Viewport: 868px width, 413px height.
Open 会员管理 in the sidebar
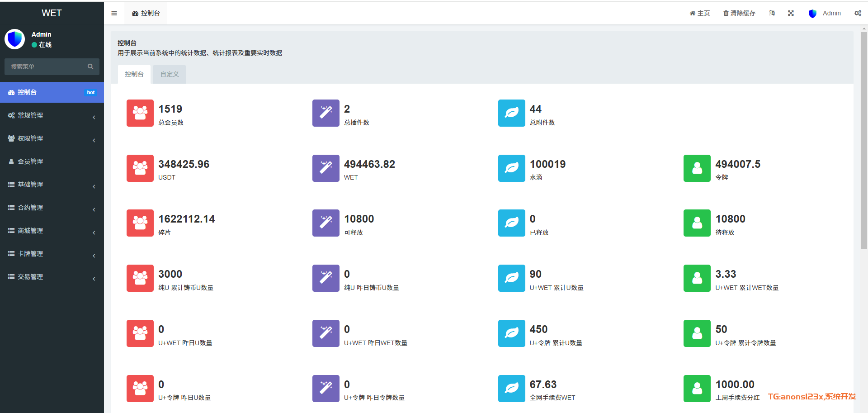click(x=52, y=161)
